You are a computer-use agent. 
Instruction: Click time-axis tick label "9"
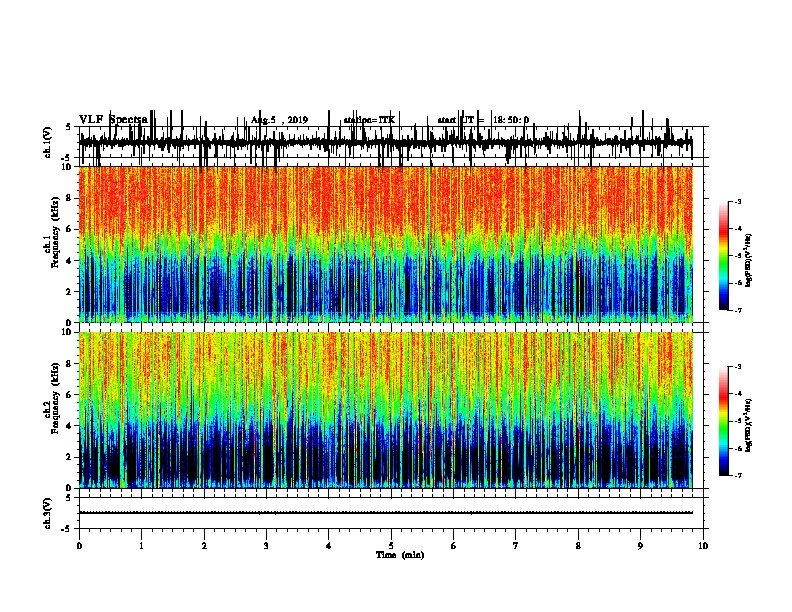(x=640, y=546)
